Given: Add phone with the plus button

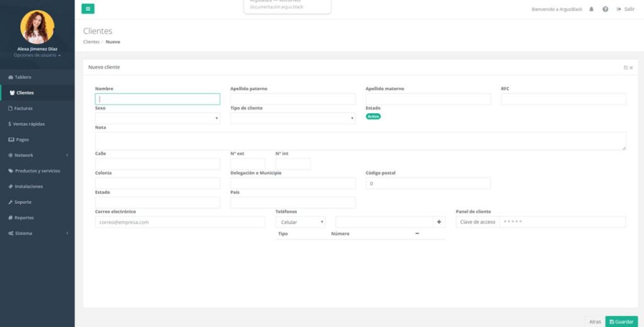Looking at the screenshot, I should coord(439,222).
